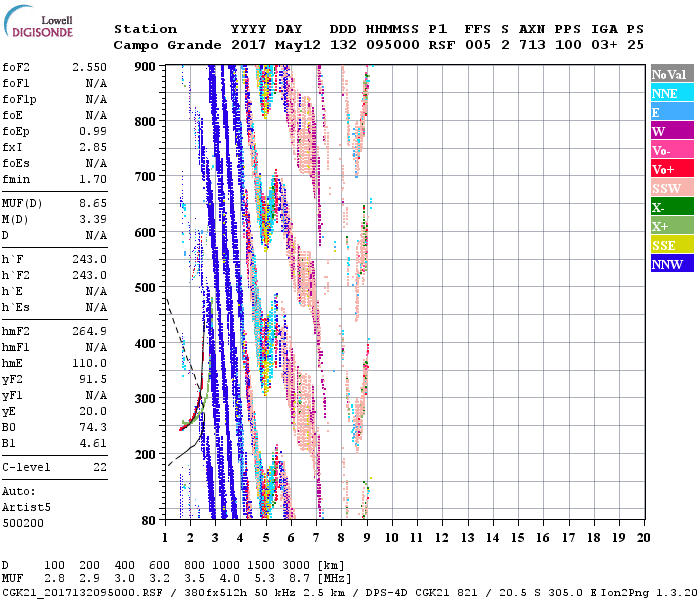The height and width of the screenshot is (600, 700).
Task: Click the 5 MHz frequency axis label
Action: [266, 538]
